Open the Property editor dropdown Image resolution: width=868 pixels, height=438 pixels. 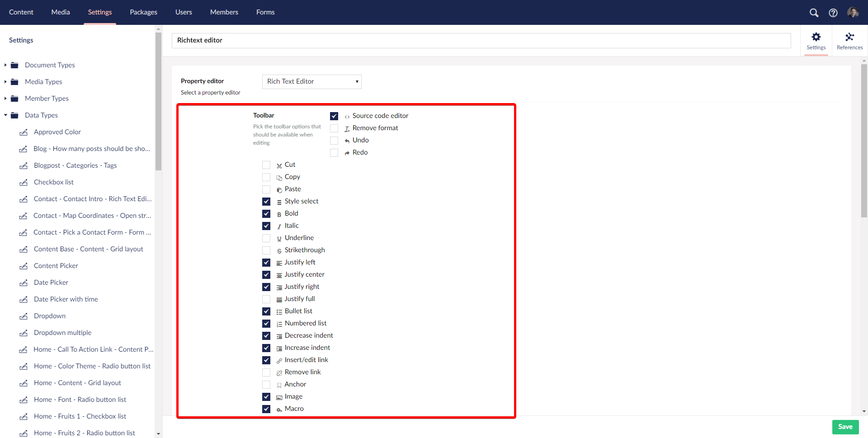point(311,81)
